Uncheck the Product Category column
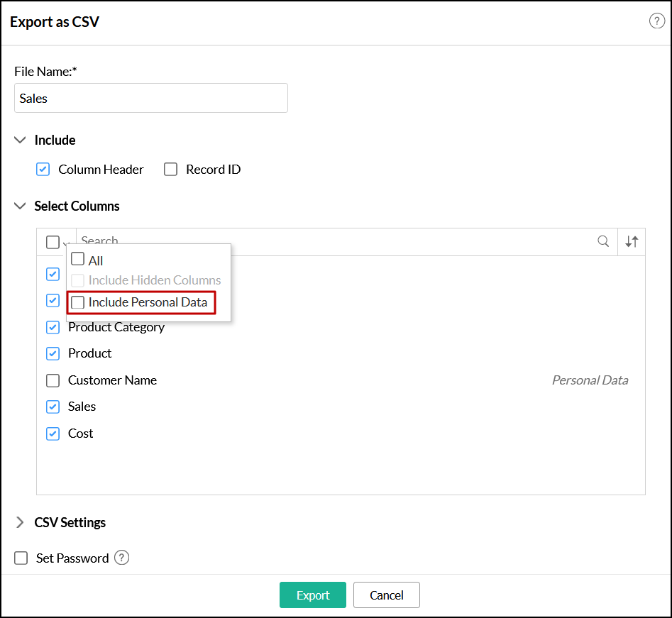This screenshot has height=618, width=672. pyautogui.click(x=53, y=327)
